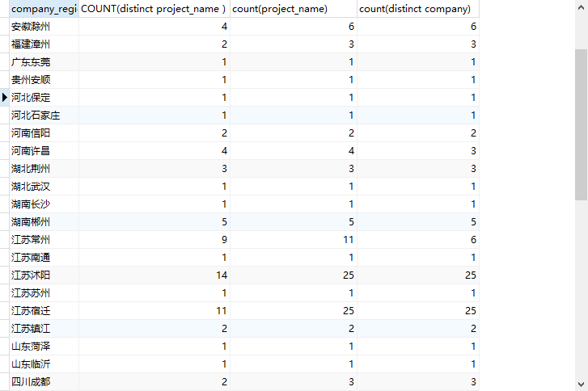Click the count(project_name) column header
This screenshot has width=588, height=391.
tap(294, 9)
